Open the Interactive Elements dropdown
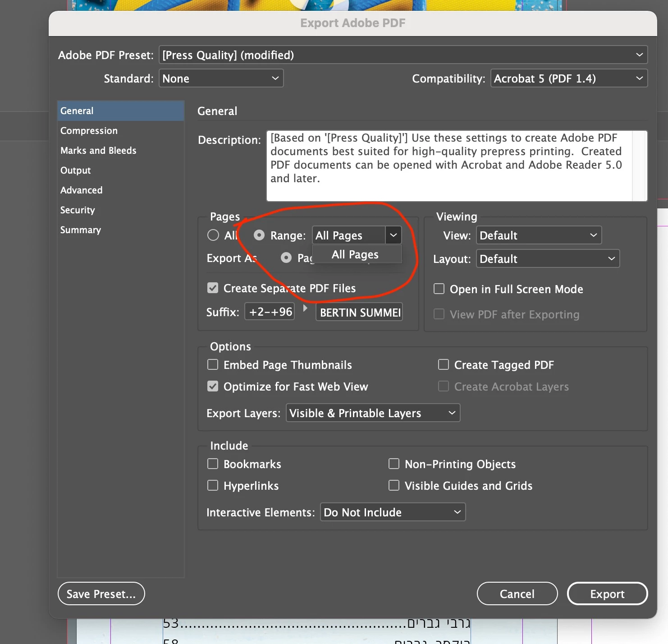Screen dimensions: 668x644 pyautogui.click(x=393, y=512)
